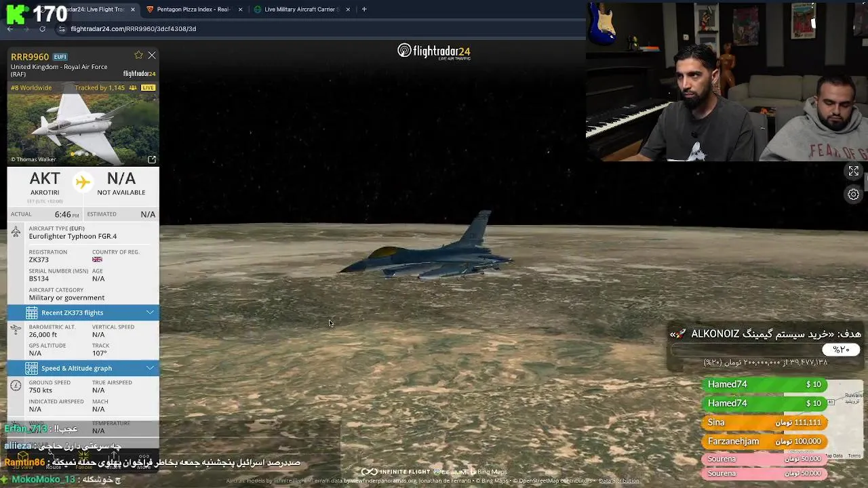The height and width of the screenshot is (488, 868).
Task: Click the altitude icon beside Barometric Alt.
Action: pos(16,330)
